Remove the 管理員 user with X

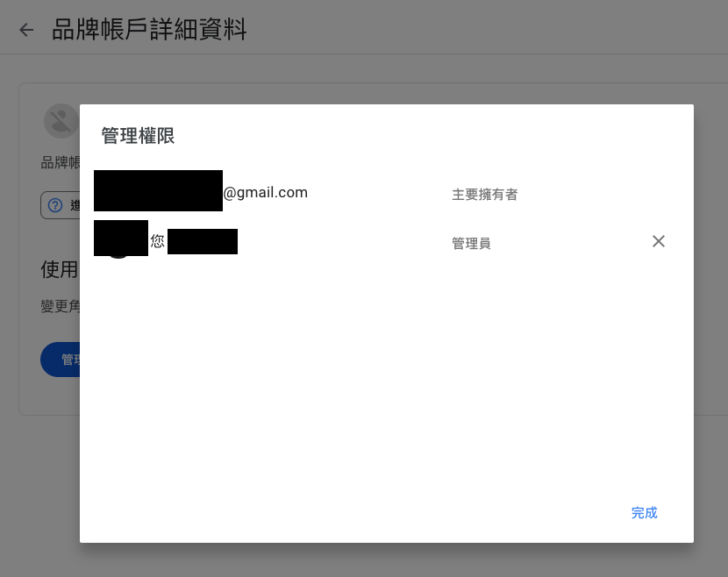(659, 241)
